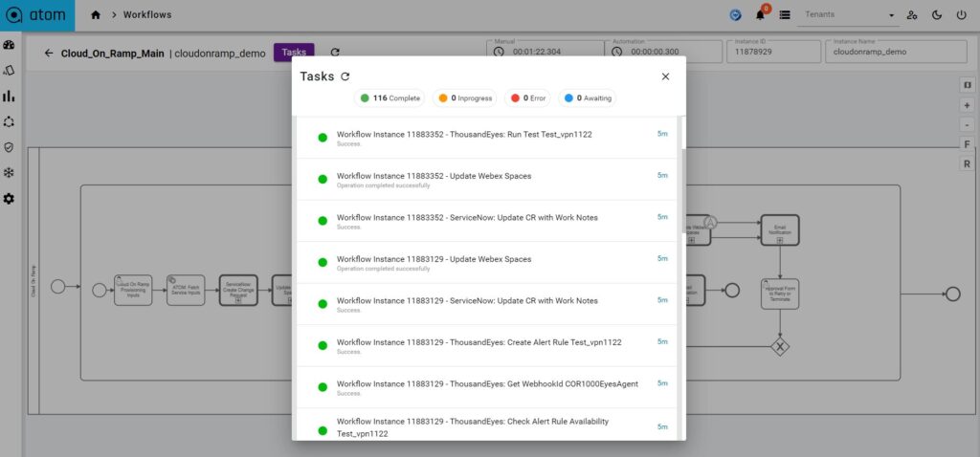Open shield compliance icon in sidebar

point(9,147)
